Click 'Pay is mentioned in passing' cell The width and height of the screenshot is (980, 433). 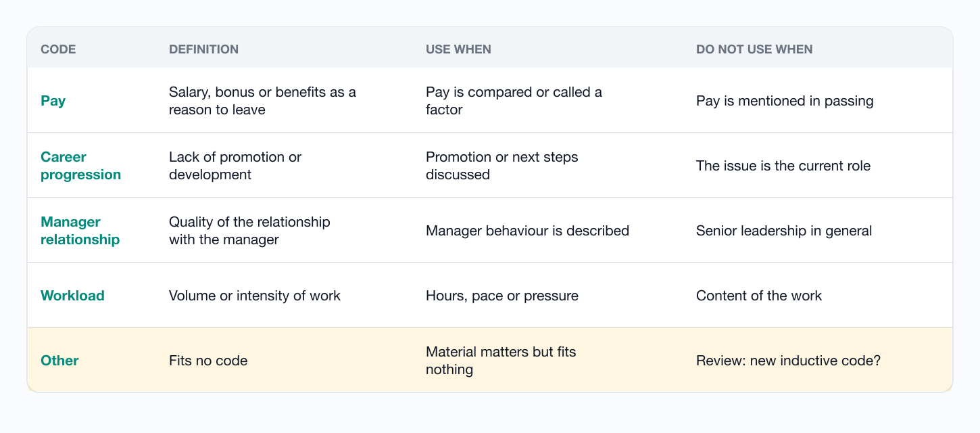pos(785,101)
